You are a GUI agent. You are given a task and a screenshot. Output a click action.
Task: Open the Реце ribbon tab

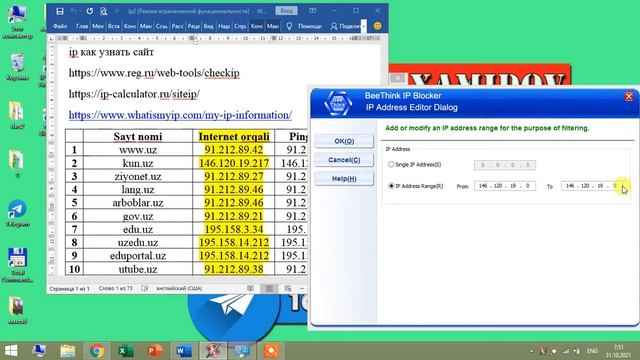[x=193, y=26]
